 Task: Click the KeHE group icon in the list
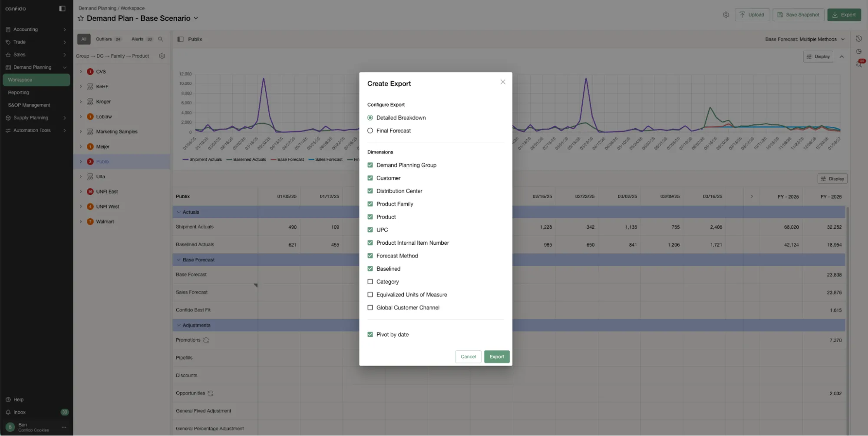pyautogui.click(x=90, y=87)
